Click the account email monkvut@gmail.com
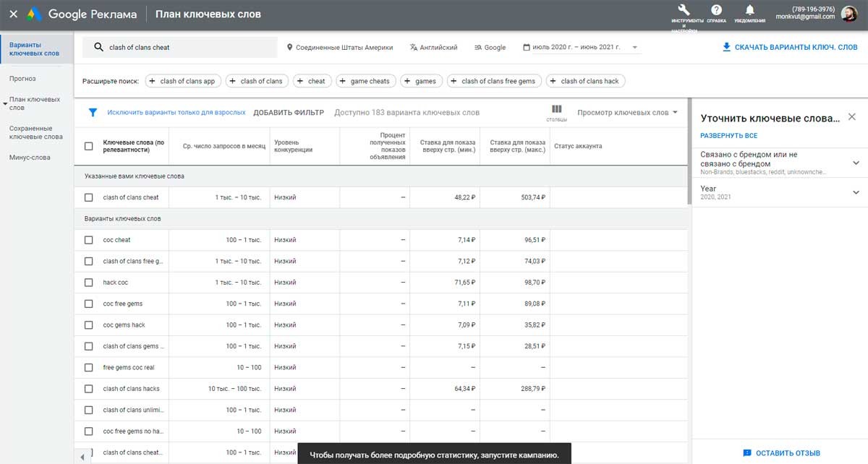 point(805,17)
